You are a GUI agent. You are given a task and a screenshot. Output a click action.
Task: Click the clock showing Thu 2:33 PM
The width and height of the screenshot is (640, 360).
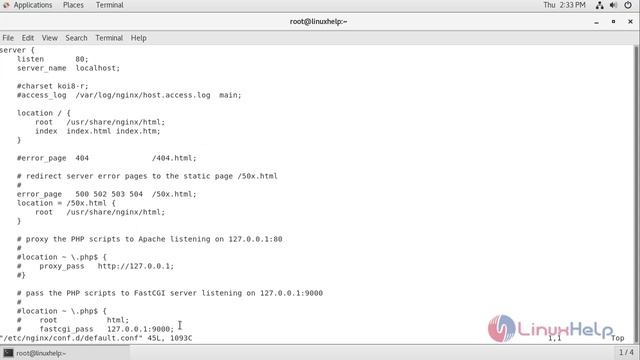(x=564, y=5)
